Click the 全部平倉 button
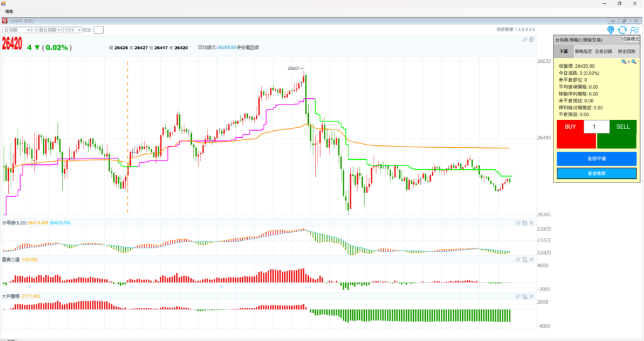 [x=596, y=159]
